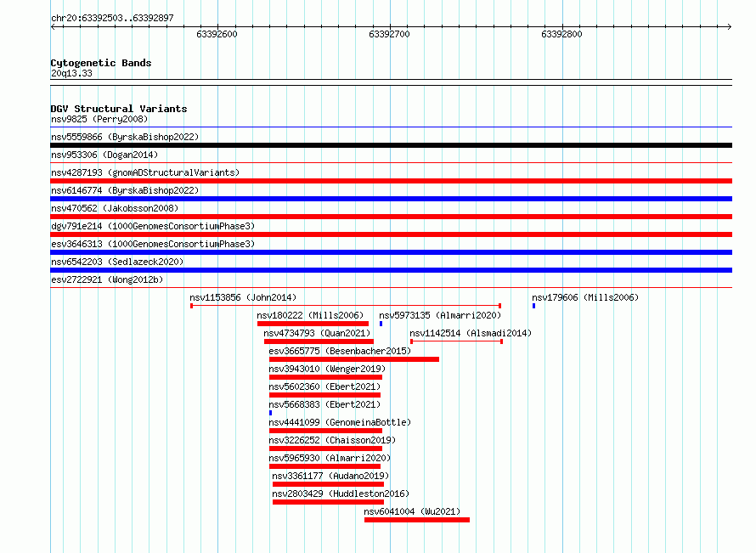Viewport: 756px width, 553px height.
Task: Click the nsv9825 (Perry2008) label
Action: point(99,119)
